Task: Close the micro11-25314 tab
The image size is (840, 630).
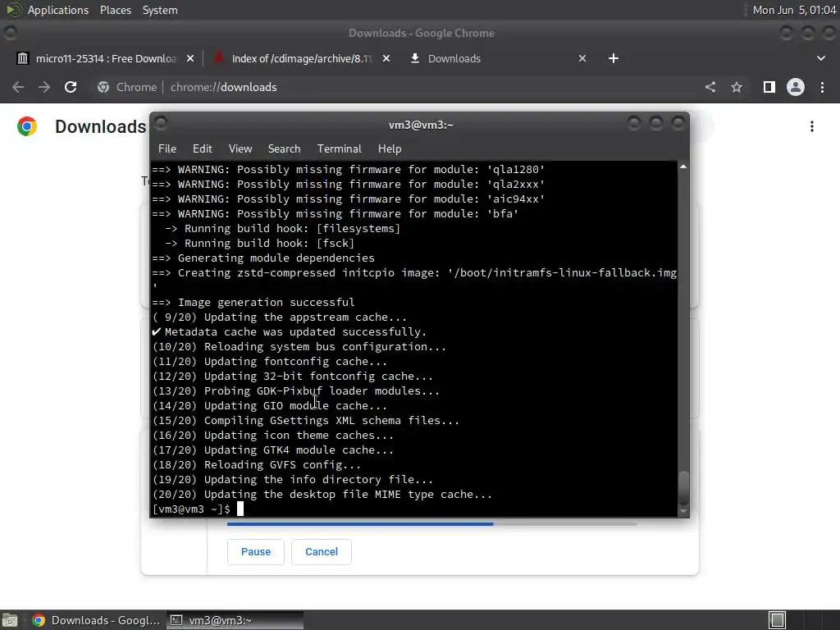Action: 190,58
